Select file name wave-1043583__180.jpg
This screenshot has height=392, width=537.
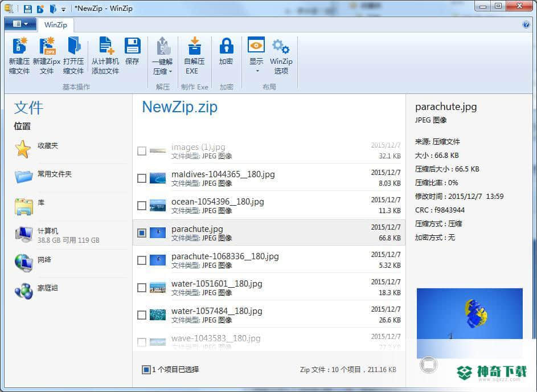pyautogui.click(x=216, y=338)
